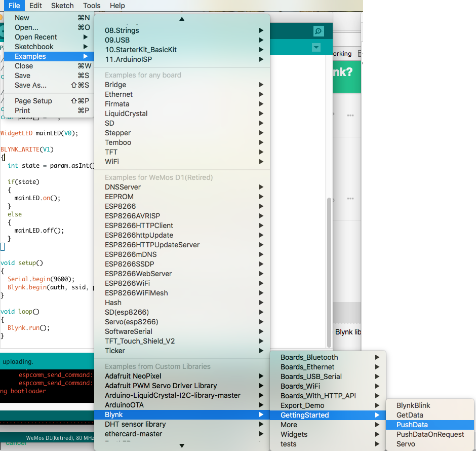The image size is (476, 451).
Task: Open the Serial Monitor magnifier icon
Action: (x=319, y=31)
